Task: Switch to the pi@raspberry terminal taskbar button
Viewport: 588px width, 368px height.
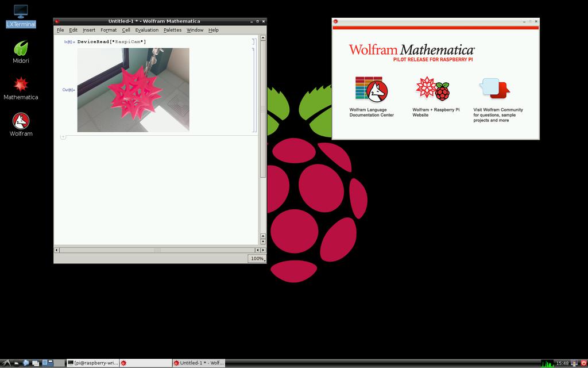Action: click(92, 363)
